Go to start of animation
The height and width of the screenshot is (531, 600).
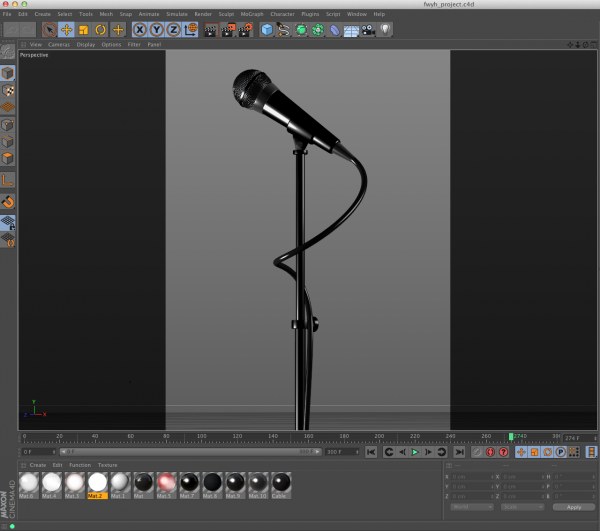(371, 452)
